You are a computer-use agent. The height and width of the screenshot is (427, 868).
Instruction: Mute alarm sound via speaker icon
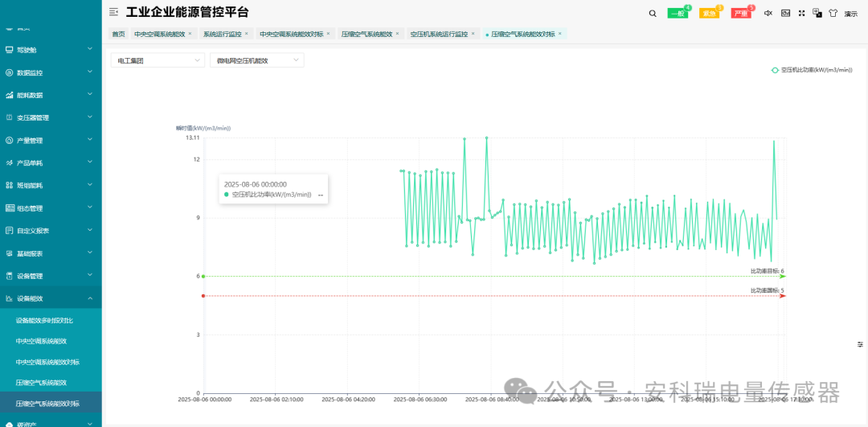pyautogui.click(x=768, y=14)
